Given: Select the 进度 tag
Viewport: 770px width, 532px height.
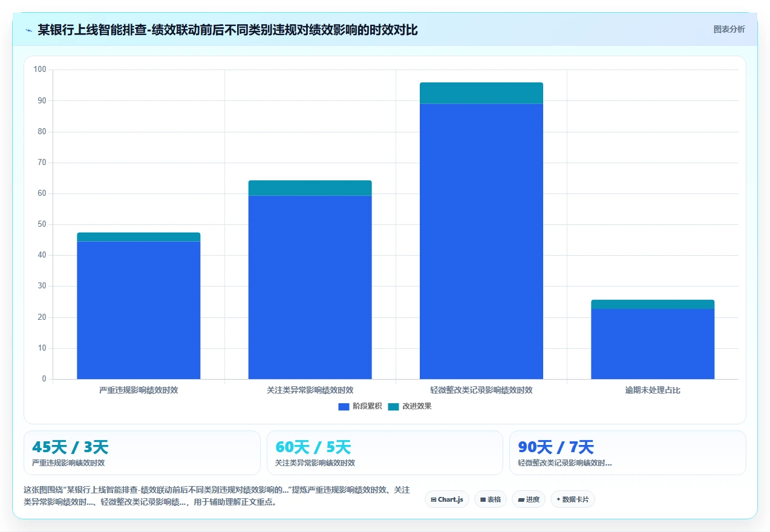Looking at the screenshot, I should coord(529,499).
